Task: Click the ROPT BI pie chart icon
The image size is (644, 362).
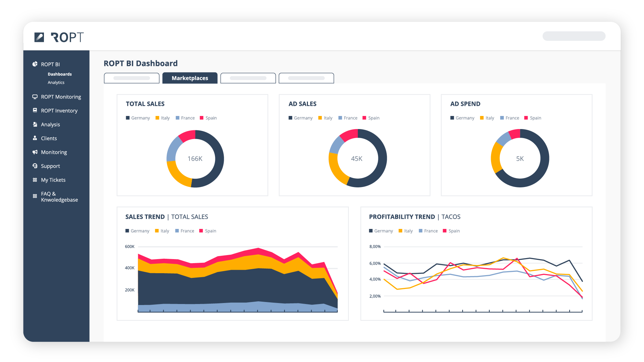Action: point(35,64)
